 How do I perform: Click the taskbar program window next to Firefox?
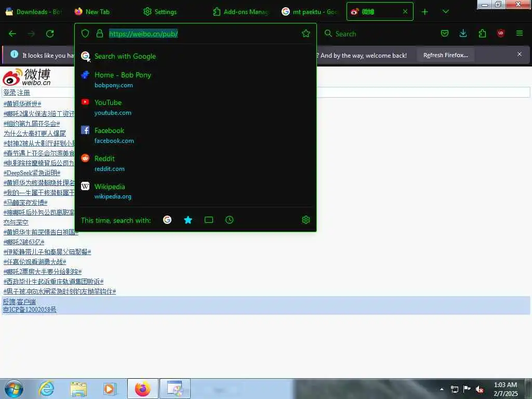[175, 389]
